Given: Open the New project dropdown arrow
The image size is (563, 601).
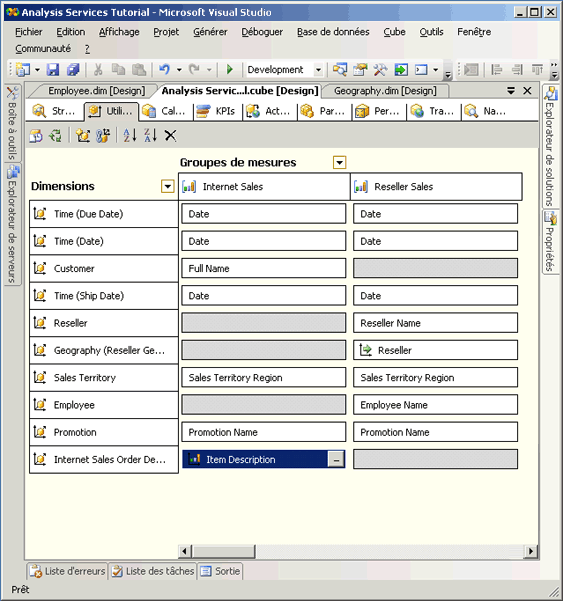Looking at the screenshot, I should pyautogui.click(x=37, y=70).
